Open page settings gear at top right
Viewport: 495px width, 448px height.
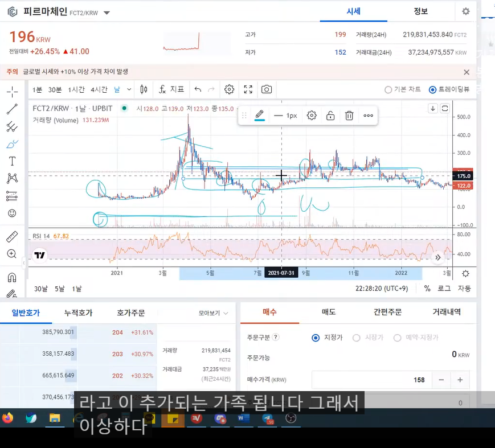465,11
